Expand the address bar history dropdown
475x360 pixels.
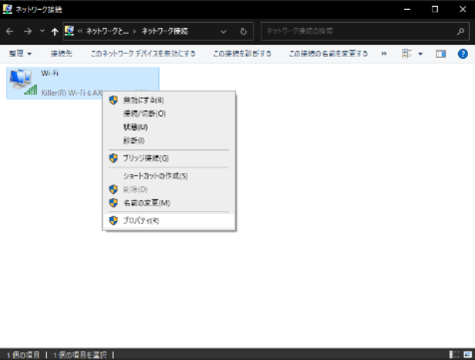click(x=223, y=32)
